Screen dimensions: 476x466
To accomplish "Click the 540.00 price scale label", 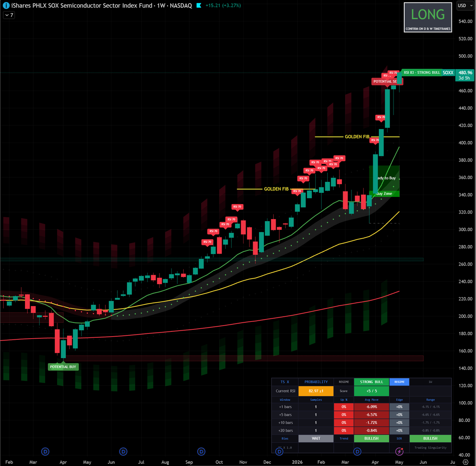I will (465, 21).
